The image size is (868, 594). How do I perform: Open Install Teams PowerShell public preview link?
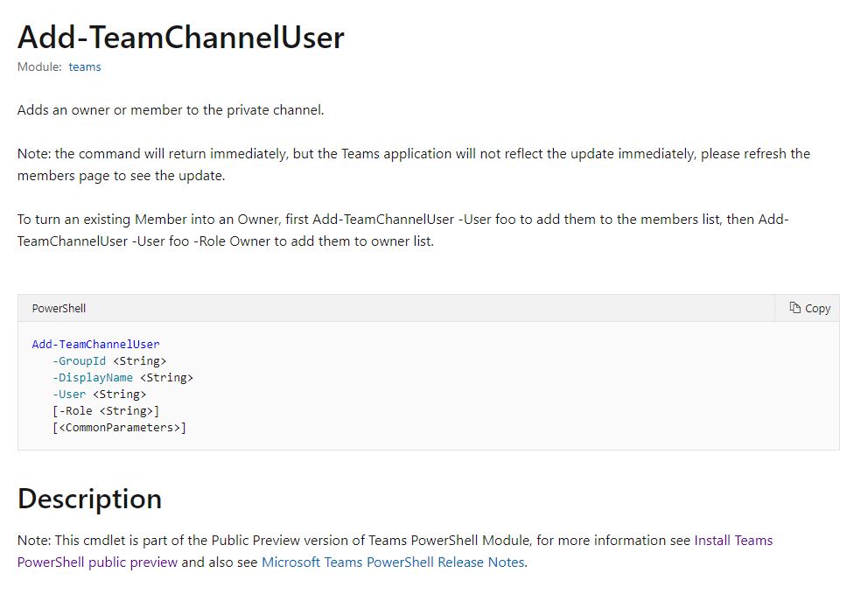(395, 551)
